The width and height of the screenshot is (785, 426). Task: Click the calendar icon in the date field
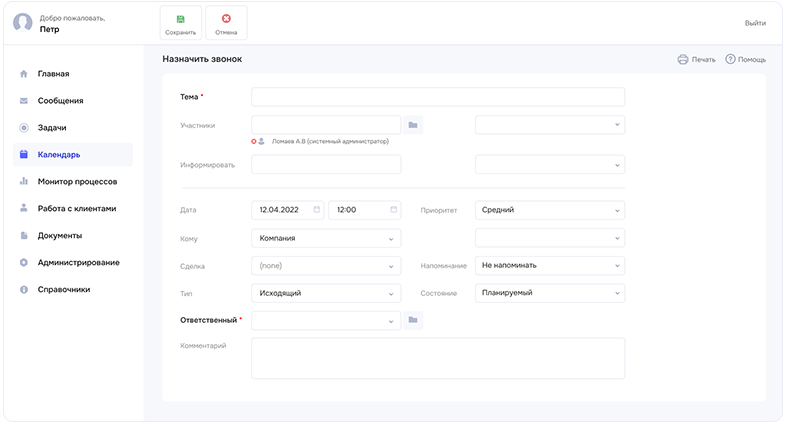317,210
